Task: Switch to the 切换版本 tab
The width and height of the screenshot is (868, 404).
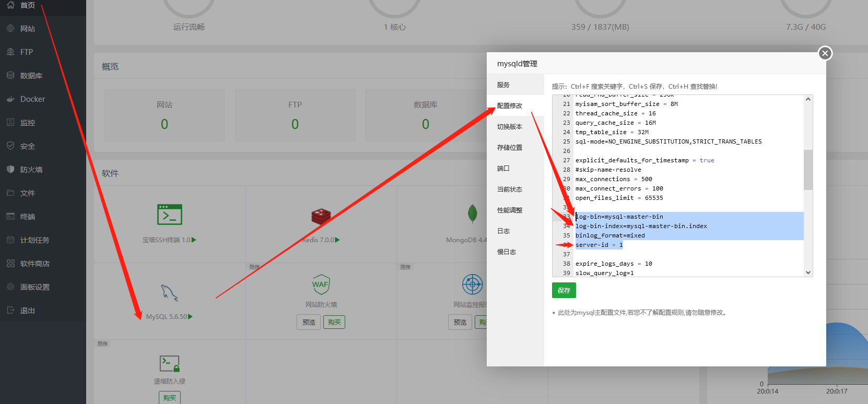Action: (x=515, y=126)
